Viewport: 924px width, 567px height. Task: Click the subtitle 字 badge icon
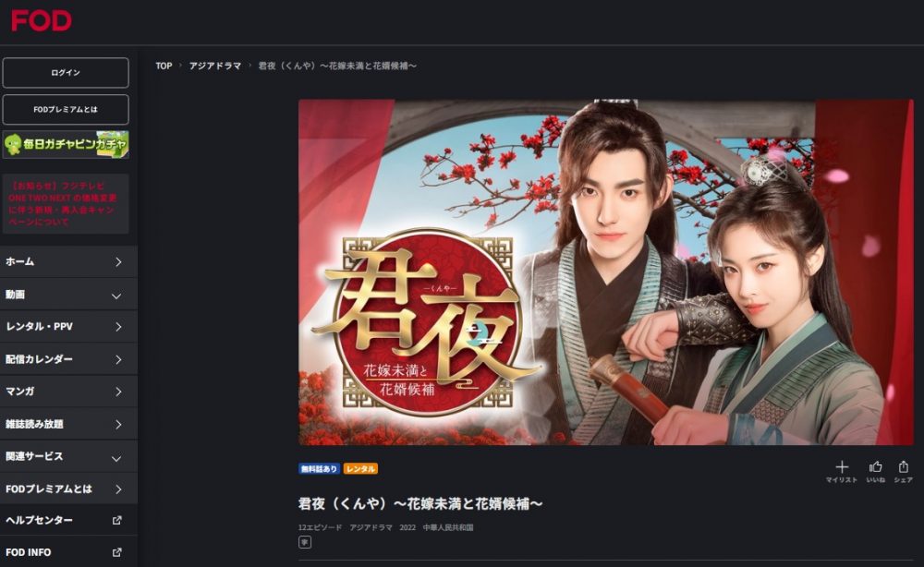pos(305,542)
